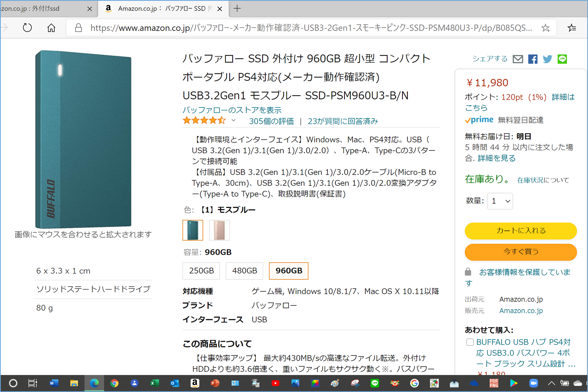Open Outlook from the taskbar
This screenshot has width=588, height=392.
174,383
